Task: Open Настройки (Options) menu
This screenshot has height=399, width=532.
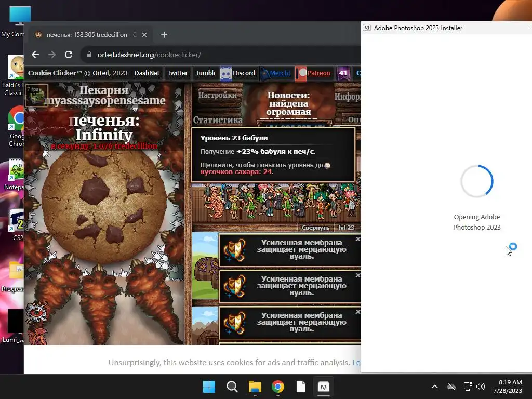Action: tap(218, 95)
